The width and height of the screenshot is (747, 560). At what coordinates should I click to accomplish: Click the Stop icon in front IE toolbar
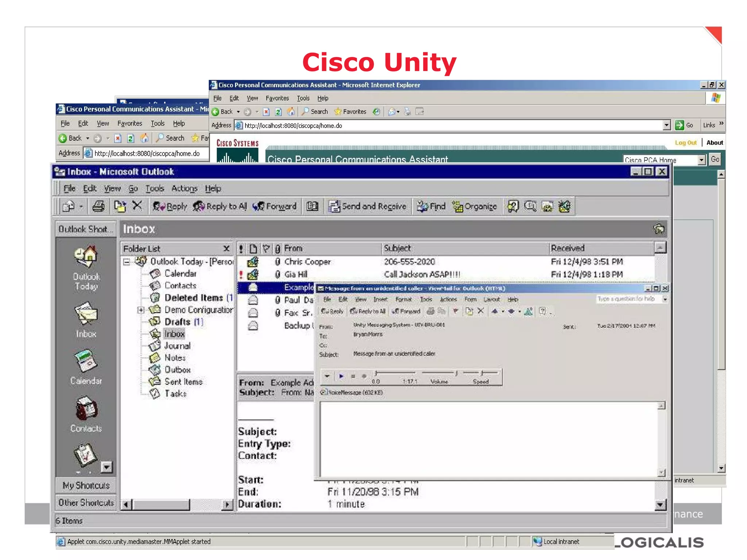[266, 112]
